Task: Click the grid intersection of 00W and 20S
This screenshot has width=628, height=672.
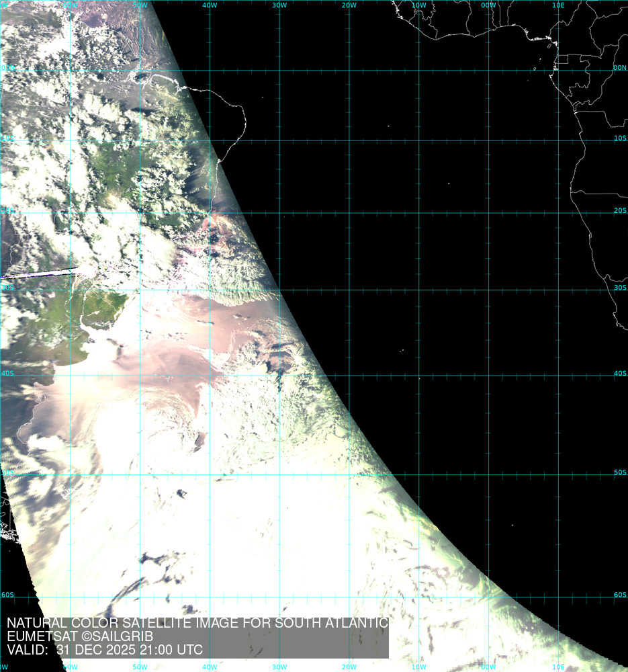Action: [489, 213]
